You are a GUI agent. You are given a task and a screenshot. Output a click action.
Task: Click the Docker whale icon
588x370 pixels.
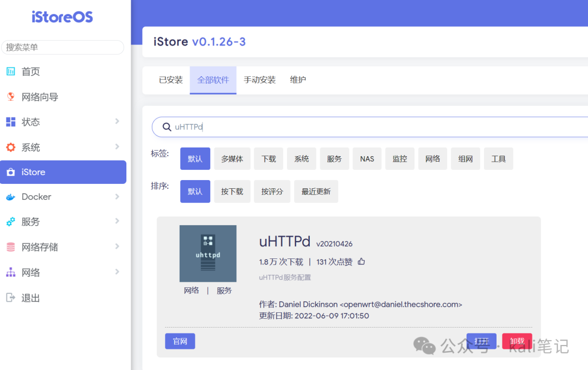tap(11, 197)
